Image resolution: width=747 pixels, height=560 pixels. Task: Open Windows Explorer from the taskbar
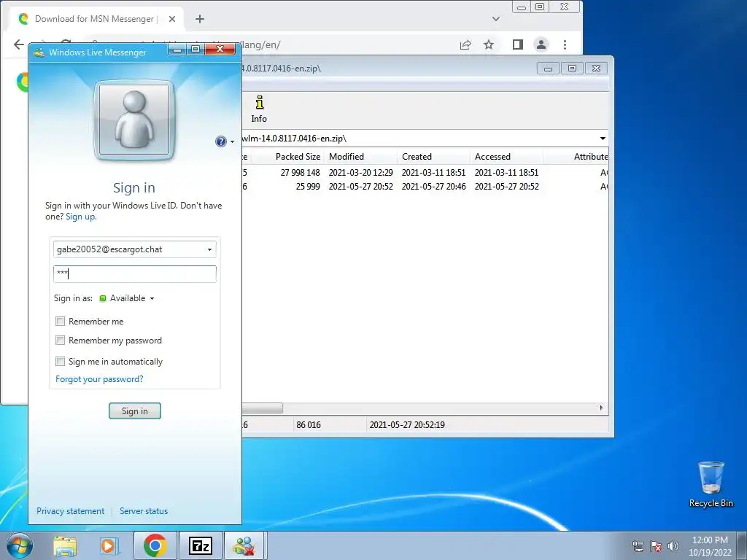point(65,545)
